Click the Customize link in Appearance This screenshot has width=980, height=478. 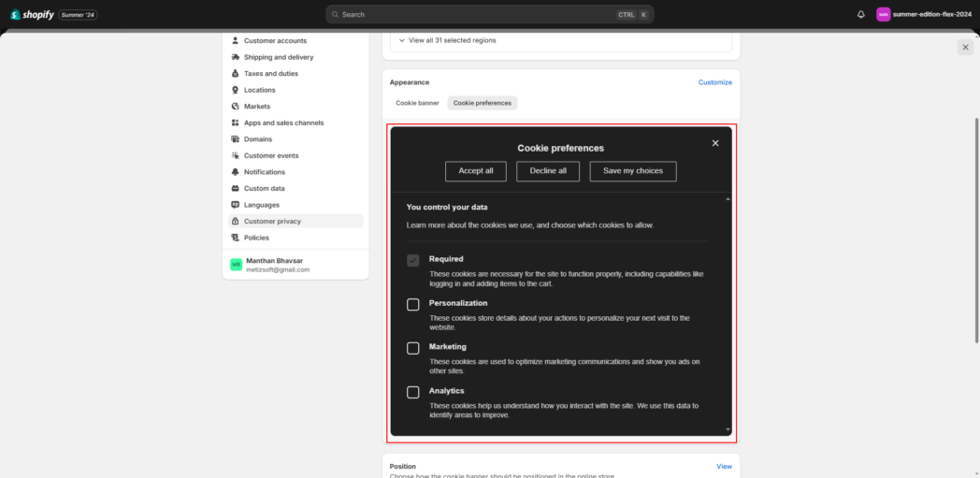pyautogui.click(x=715, y=82)
